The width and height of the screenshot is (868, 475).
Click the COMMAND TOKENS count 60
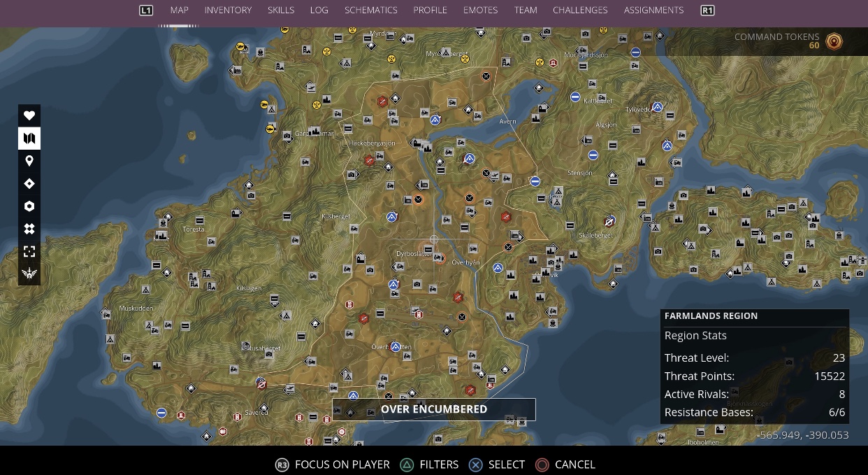click(x=813, y=46)
